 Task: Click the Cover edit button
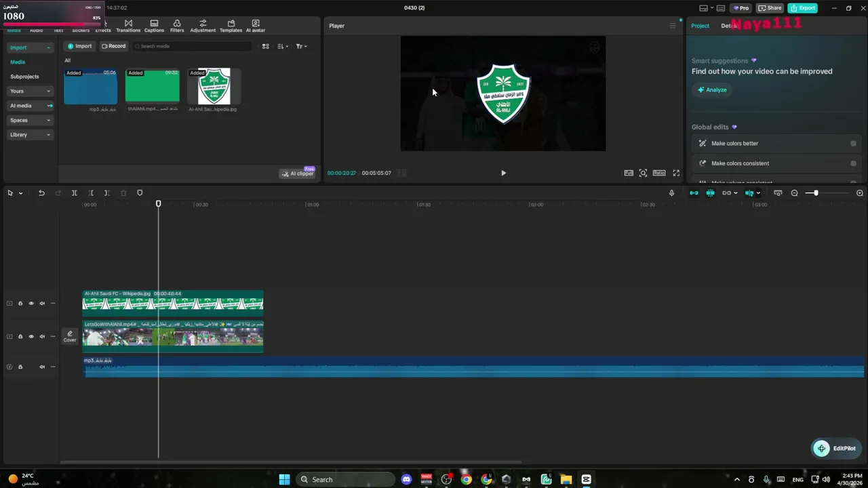(70, 336)
